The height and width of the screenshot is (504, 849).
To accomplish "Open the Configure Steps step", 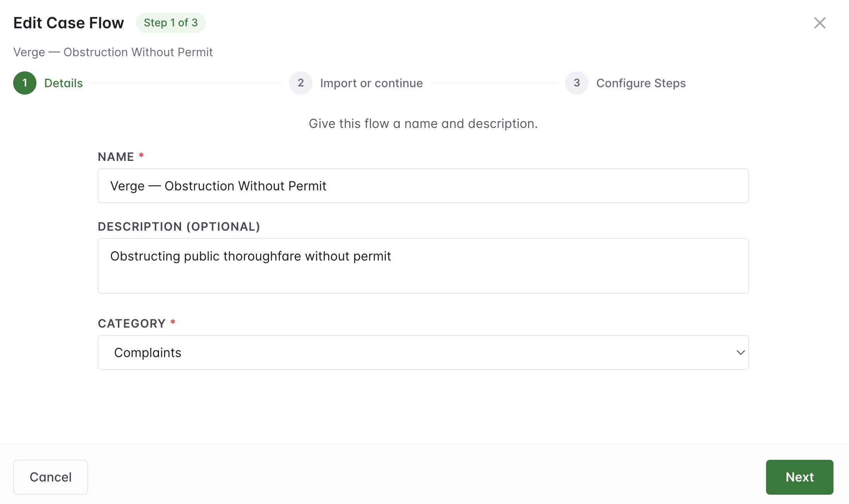I will 641,83.
